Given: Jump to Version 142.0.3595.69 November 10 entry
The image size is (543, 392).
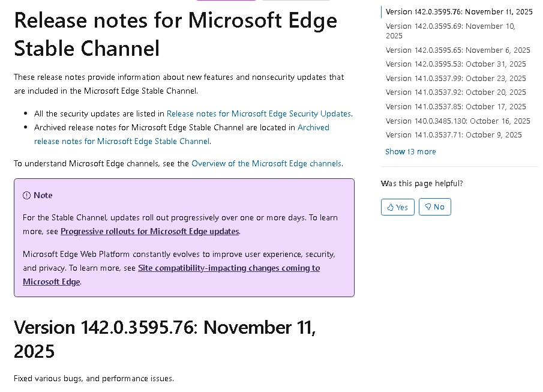Looking at the screenshot, I should pos(450,26).
